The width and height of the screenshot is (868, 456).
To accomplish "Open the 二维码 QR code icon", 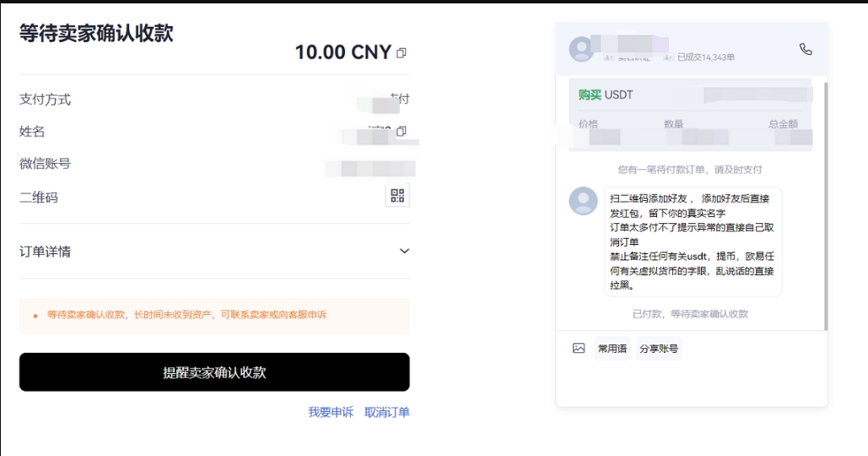I will coord(398,197).
